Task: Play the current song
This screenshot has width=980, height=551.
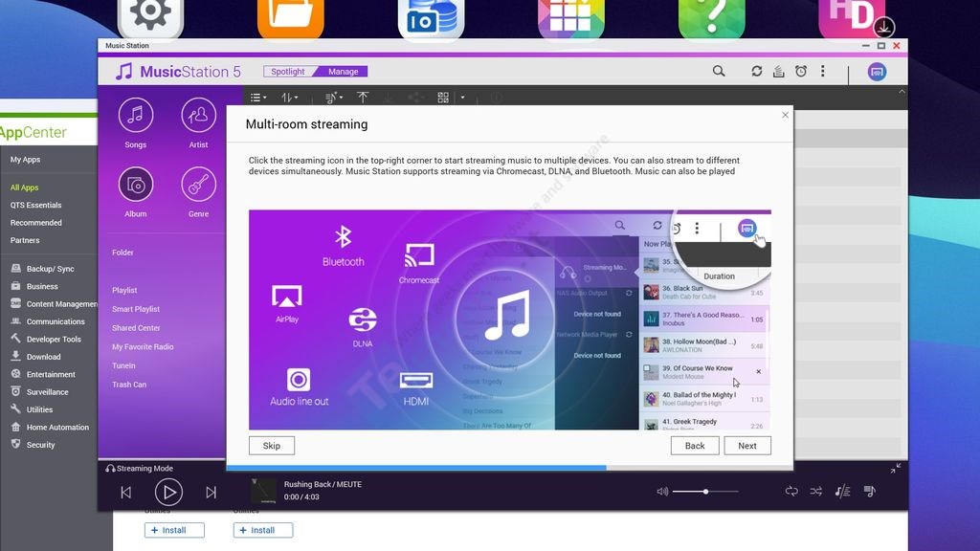Action: (x=168, y=493)
